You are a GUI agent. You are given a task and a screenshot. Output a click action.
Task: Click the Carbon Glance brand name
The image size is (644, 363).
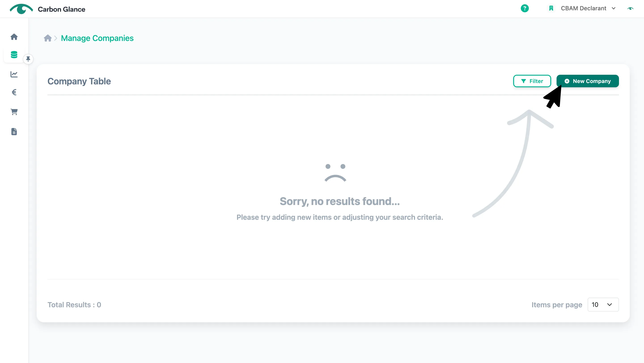[x=61, y=9]
